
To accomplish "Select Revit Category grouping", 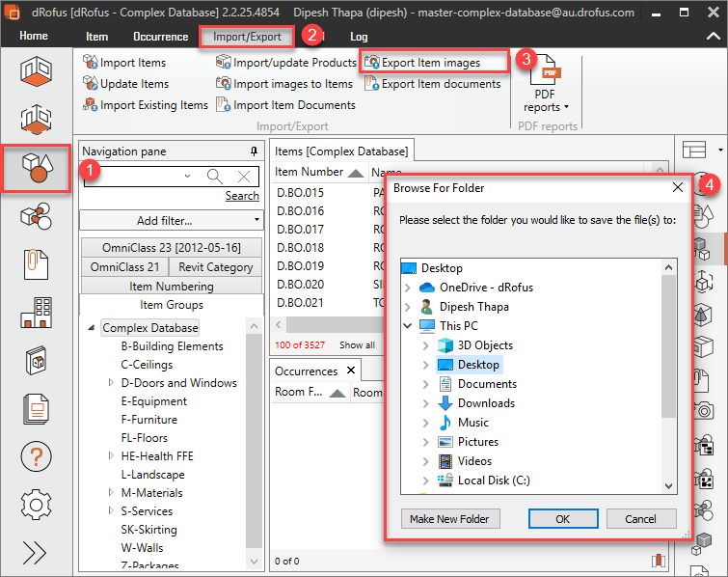I will pyautogui.click(x=215, y=266).
